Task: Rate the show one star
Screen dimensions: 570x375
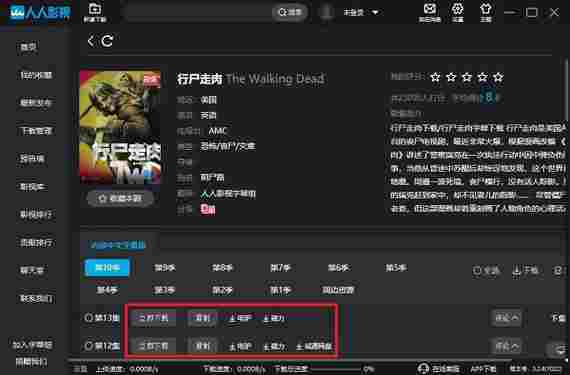Action: [x=435, y=77]
